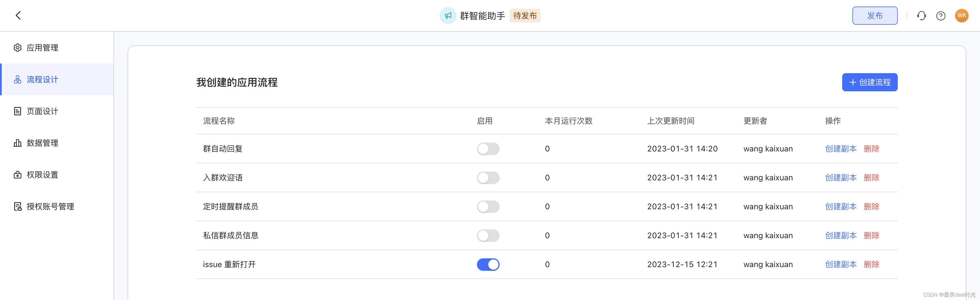The width and height of the screenshot is (980, 300).
Task: Open the 页面设计 page design icon
Action: [x=17, y=111]
